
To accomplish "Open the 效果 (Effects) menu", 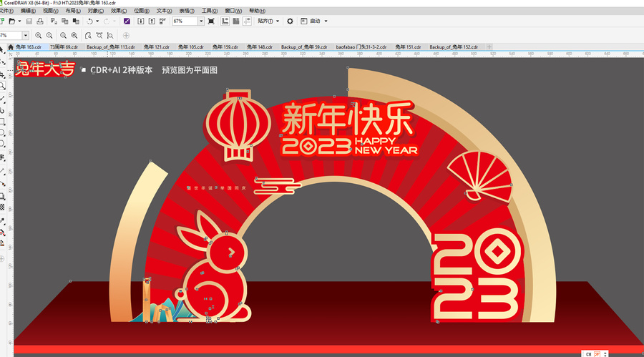I will tap(119, 11).
